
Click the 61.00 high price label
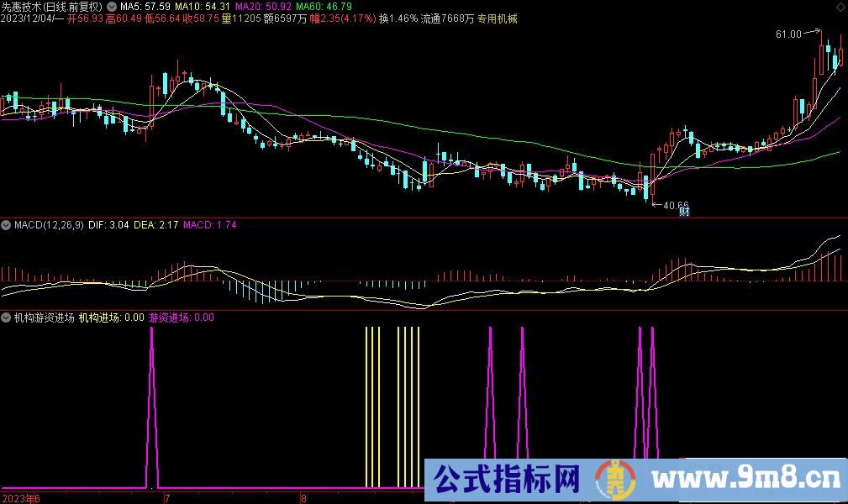point(788,34)
